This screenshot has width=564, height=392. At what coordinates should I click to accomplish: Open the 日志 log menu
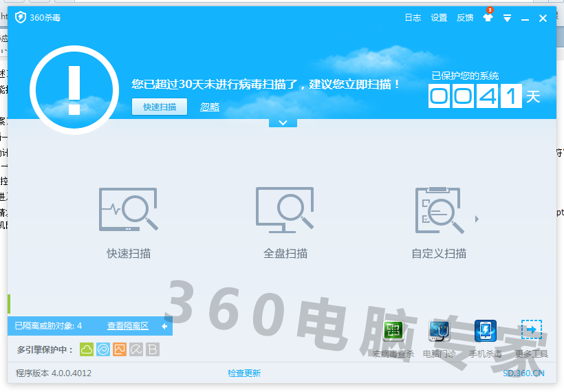[x=413, y=18]
